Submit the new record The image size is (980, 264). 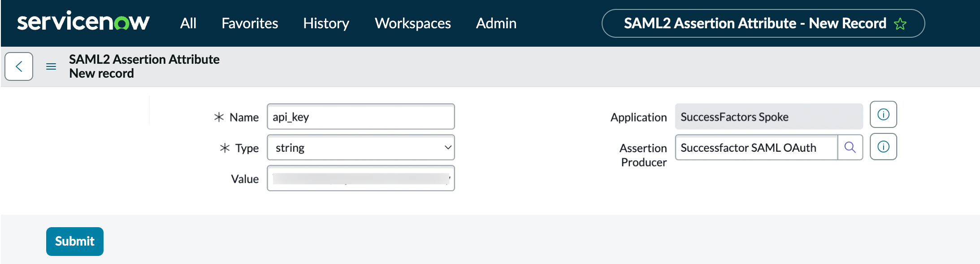tap(75, 242)
